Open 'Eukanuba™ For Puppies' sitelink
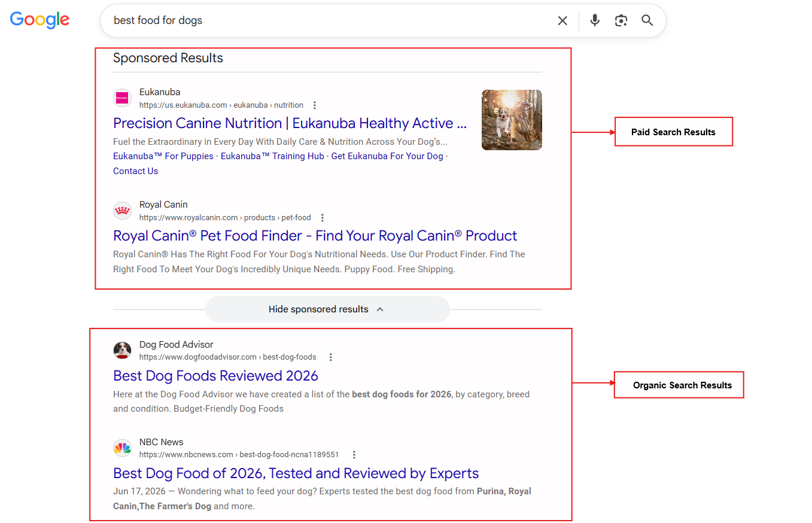 point(163,156)
